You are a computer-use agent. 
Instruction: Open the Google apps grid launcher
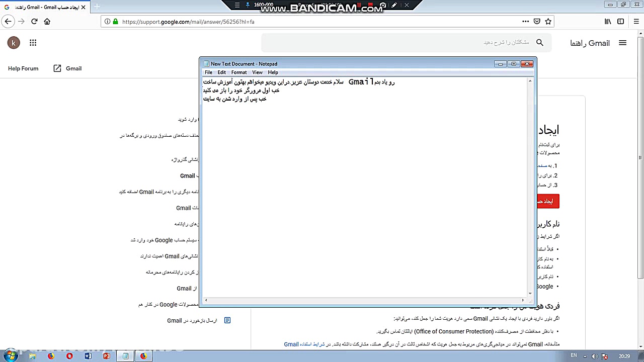click(x=33, y=43)
